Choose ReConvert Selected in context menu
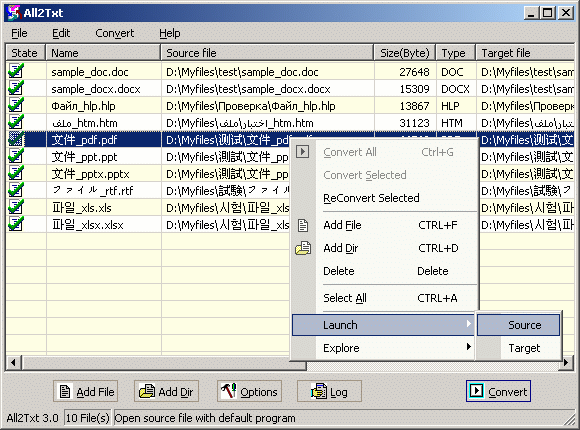 [385, 198]
